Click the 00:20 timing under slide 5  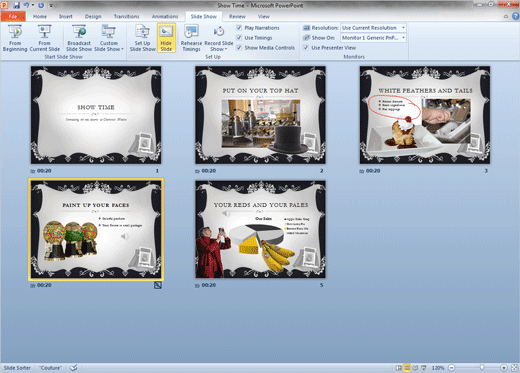tap(209, 285)
